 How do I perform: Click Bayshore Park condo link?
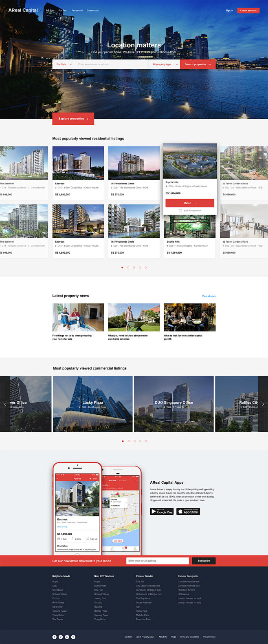click(x=143, y=619)
